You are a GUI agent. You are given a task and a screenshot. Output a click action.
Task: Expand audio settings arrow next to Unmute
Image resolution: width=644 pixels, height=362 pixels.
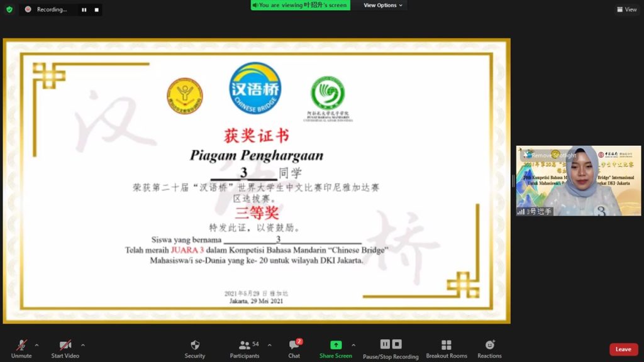click(36, 345)
